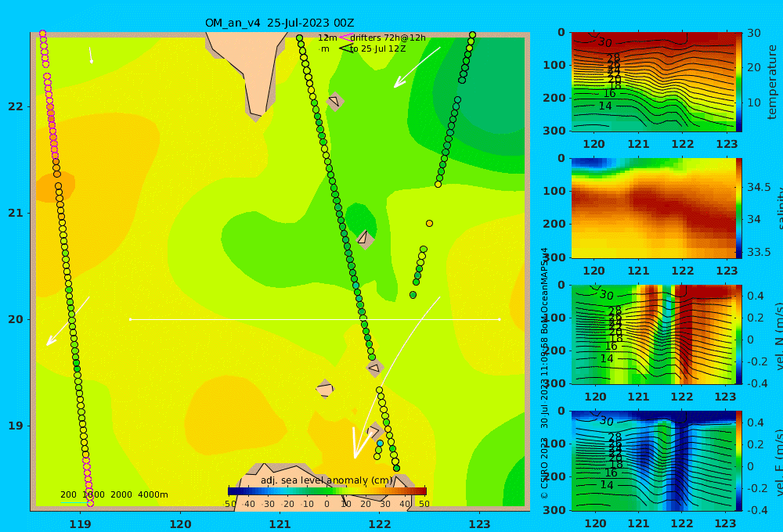Click the main map latitude label "20"

tap(16, 319)
